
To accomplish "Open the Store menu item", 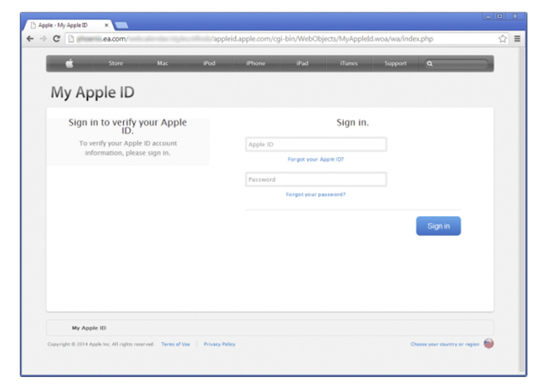I will pos(115,63).
